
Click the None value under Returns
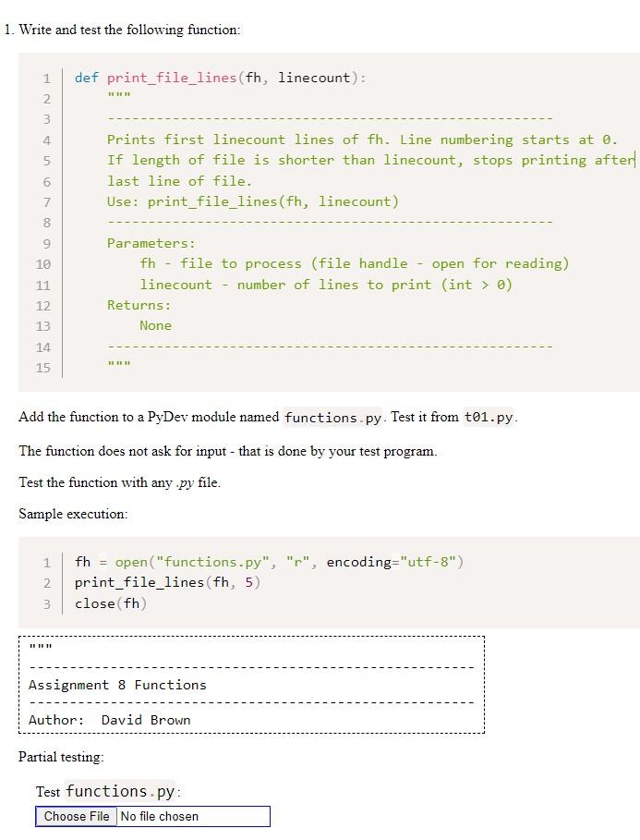tap(155, 325)
